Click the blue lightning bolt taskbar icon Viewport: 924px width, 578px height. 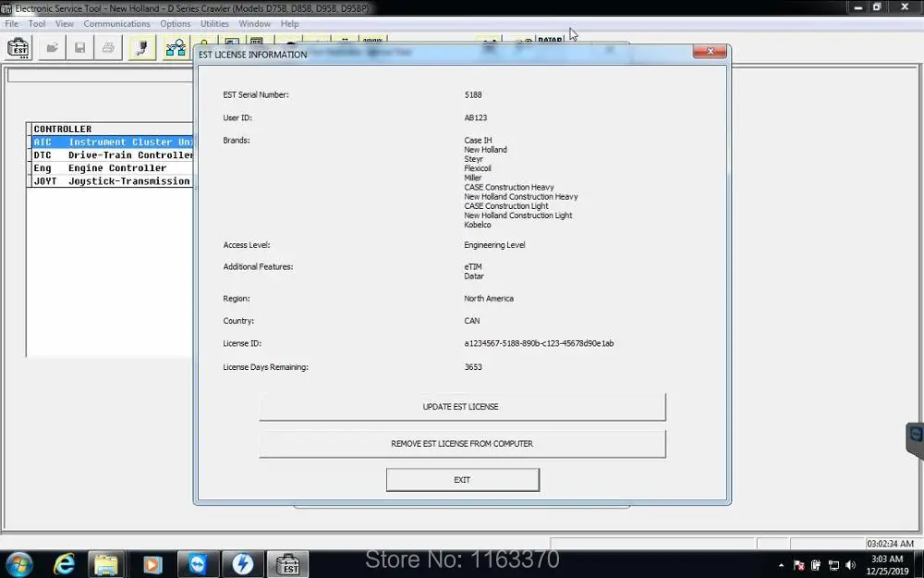242,564
